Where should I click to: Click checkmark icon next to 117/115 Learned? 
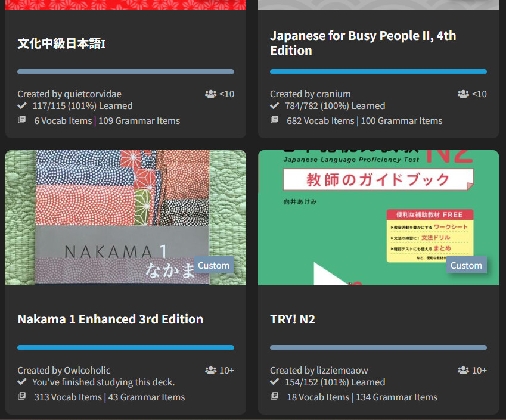click(22, 105)
